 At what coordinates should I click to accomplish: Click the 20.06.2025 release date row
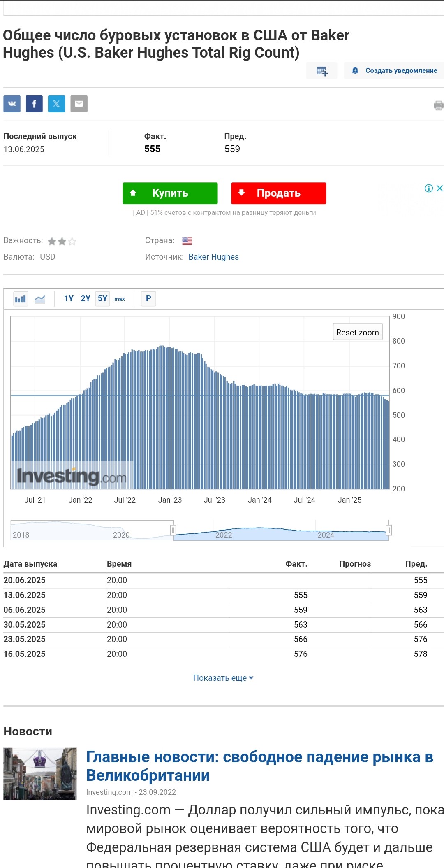coord(224,580)
